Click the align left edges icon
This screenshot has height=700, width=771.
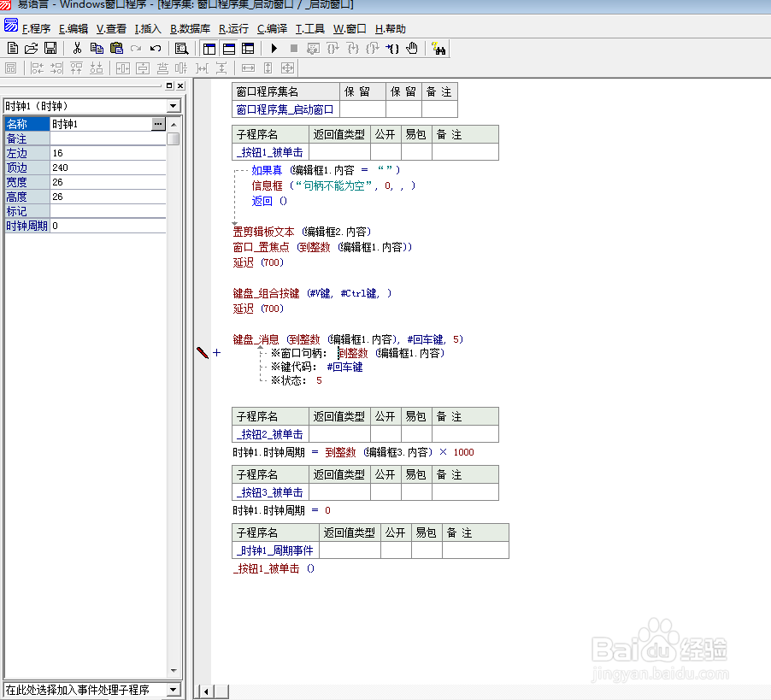point(37,68)
